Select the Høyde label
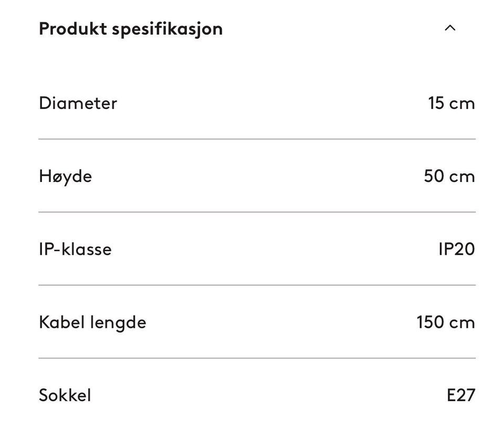 coord(65,176)
